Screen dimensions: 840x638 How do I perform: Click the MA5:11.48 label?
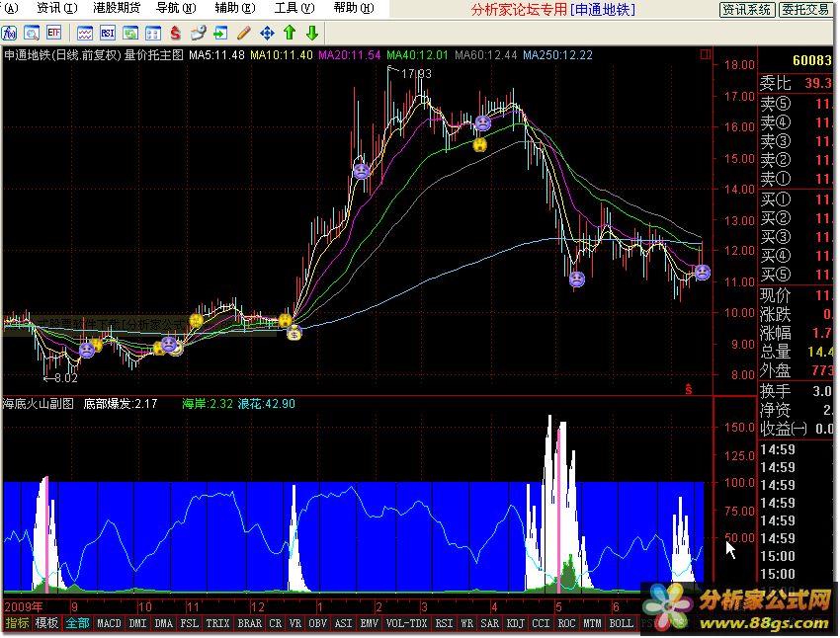pyautogui.click(x=216, y=55)
